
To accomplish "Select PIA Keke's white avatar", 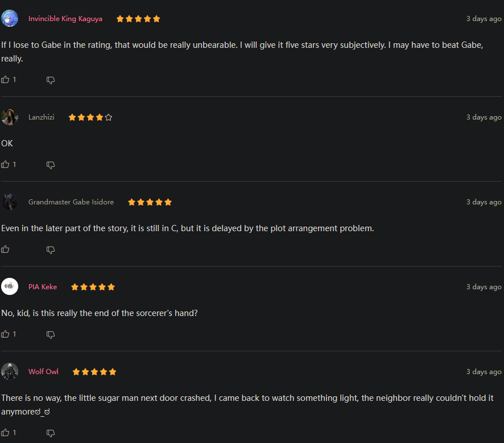I will coord(10,286).
